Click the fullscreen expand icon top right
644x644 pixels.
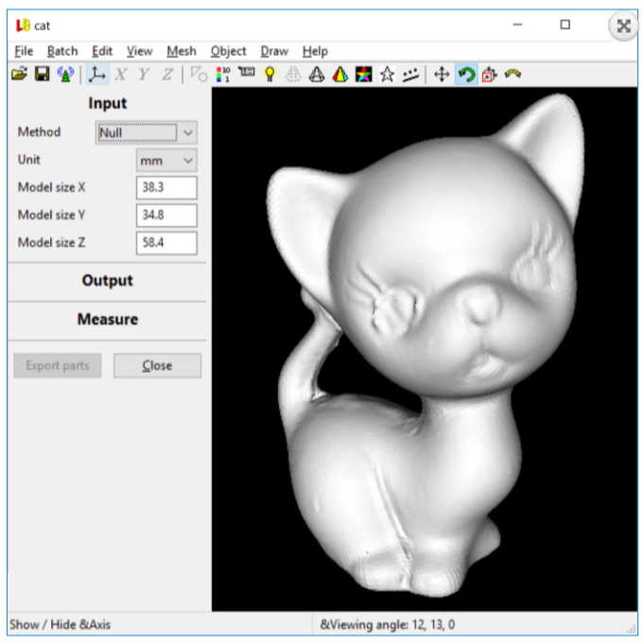[623, 26]
